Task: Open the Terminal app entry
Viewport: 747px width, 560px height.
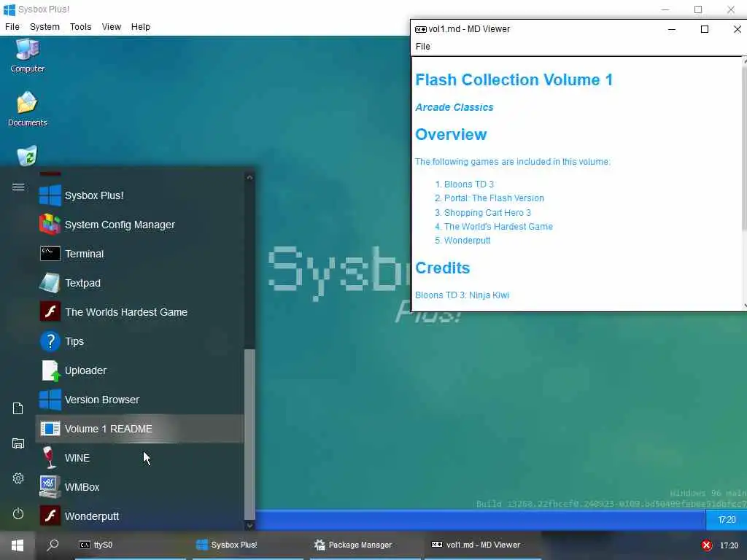Action: point(139,254)
